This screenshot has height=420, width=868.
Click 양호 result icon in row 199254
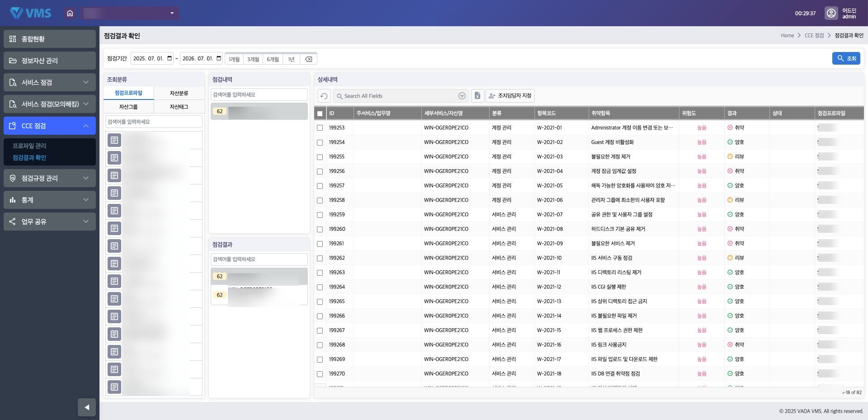[x=730, y=142]
